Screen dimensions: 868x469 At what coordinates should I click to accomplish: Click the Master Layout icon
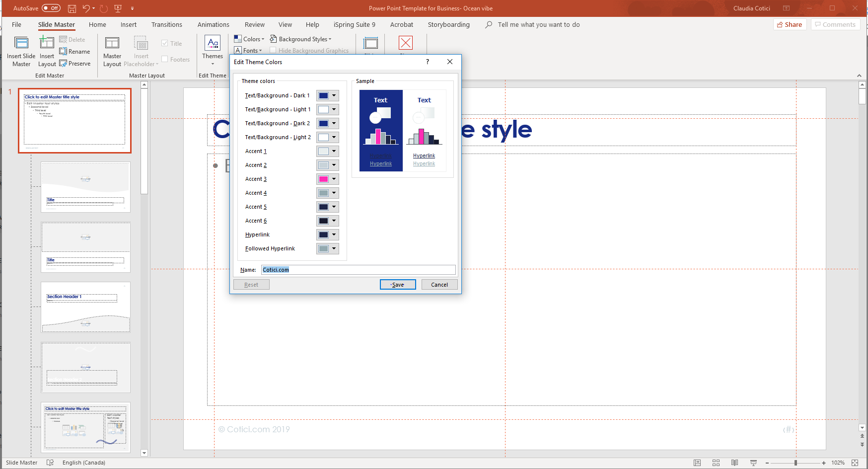point(112,43)
